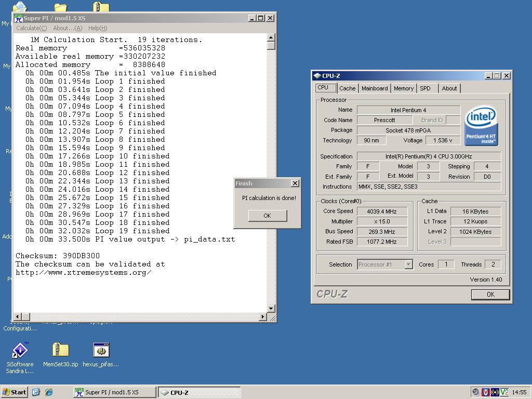The height and width of the screenshot is (399, 532).
Task: Switch to the SPD tab
Action: (427, 88)
